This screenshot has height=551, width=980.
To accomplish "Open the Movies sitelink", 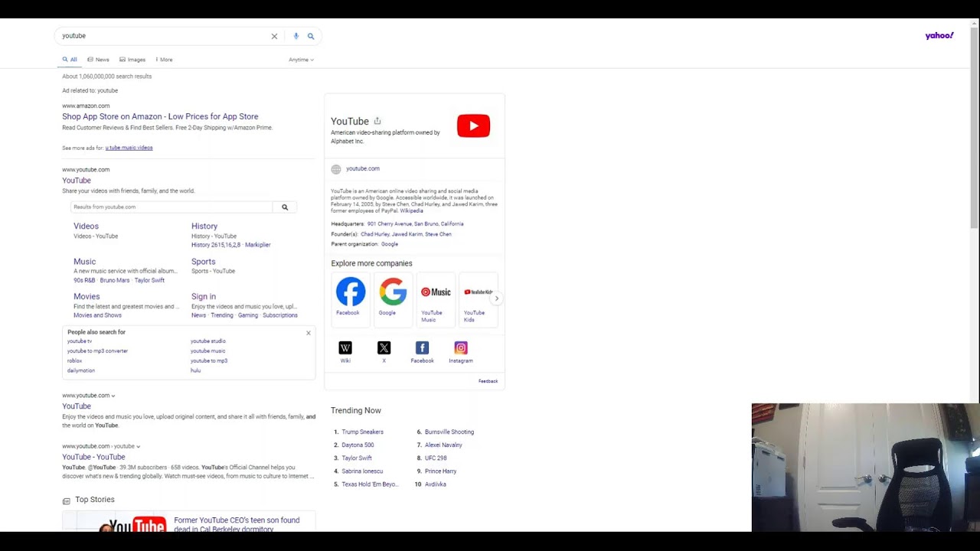I will [x=87, y=297].
